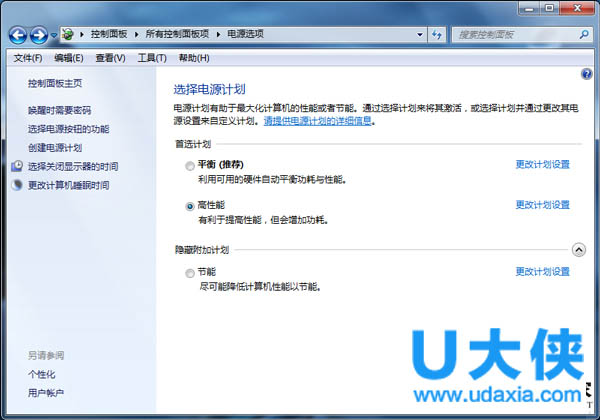Click the blue help question mark icon
The image size is (600, 420).
coord(586,75)
